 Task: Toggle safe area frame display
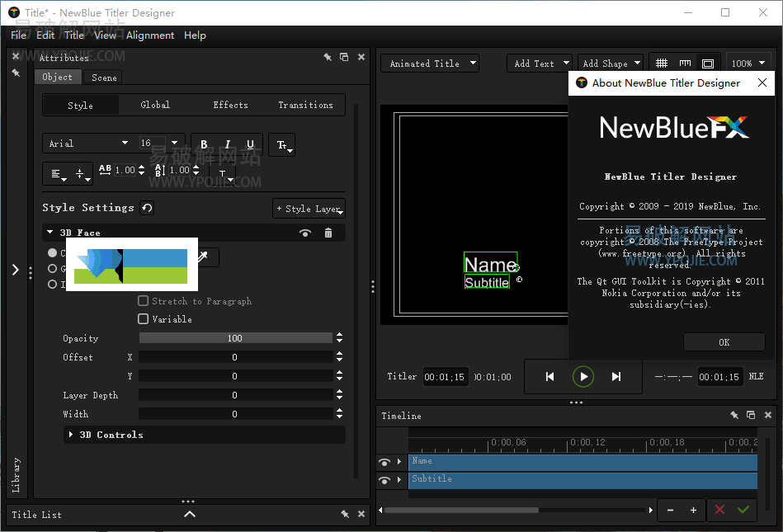pyautogui.click(x=708, y=64)
